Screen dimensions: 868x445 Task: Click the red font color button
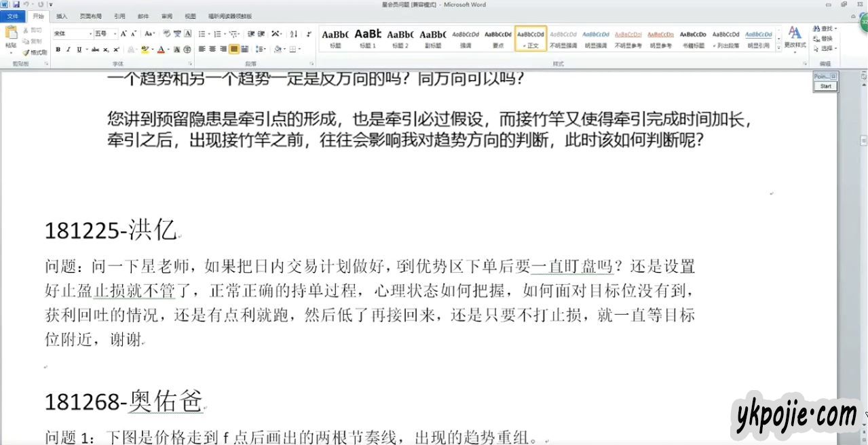tap(161, 49)
